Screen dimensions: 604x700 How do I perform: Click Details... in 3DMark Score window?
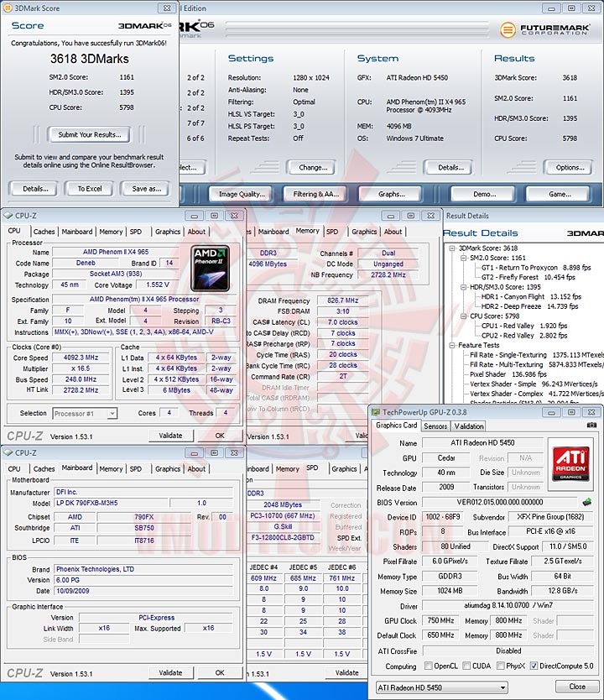35,188
